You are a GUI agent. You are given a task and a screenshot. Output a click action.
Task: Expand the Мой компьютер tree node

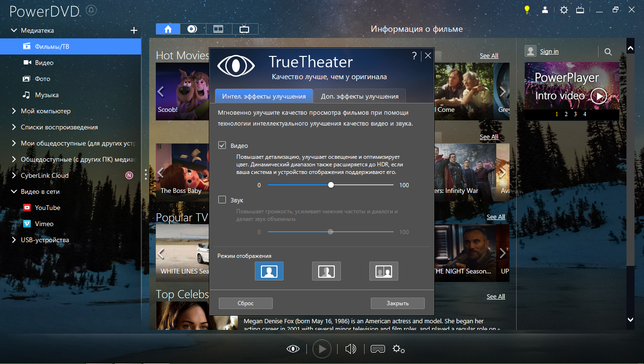(13, 111)
